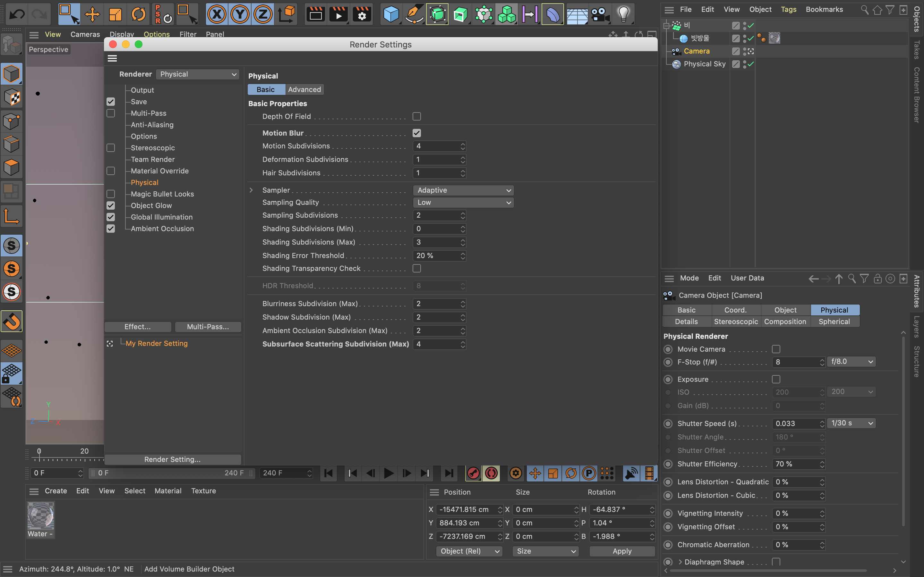Screen dimensions: 924x577
Task: Adjust Shutter Speed input field
Action: pyautogui.click(x=796, y=423)
